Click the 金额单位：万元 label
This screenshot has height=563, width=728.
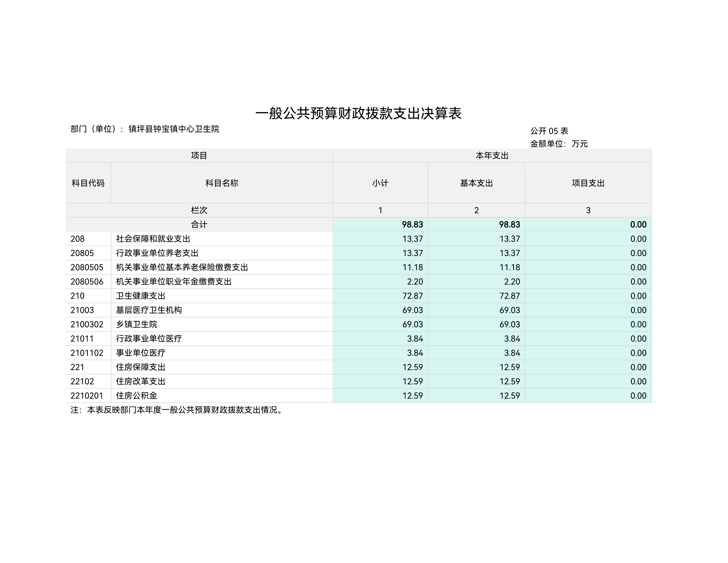pos(559,144)
